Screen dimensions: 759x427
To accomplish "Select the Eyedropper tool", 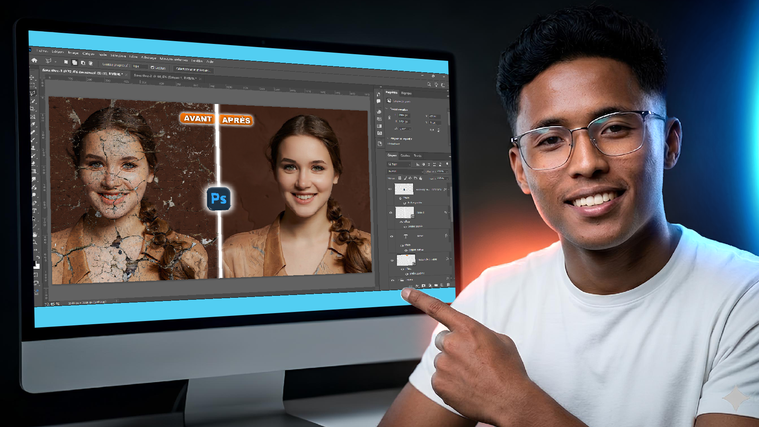I will click(x=33, y=124).
